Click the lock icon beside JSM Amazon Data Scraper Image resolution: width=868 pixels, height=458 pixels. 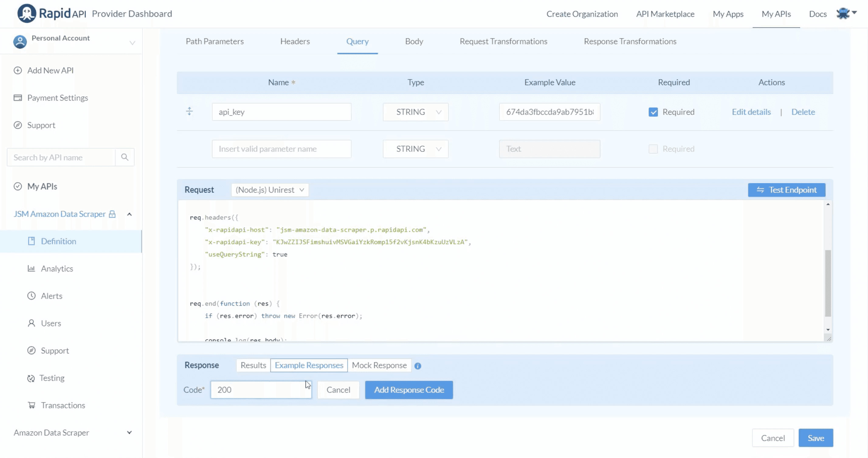click(x=112, y=214)
